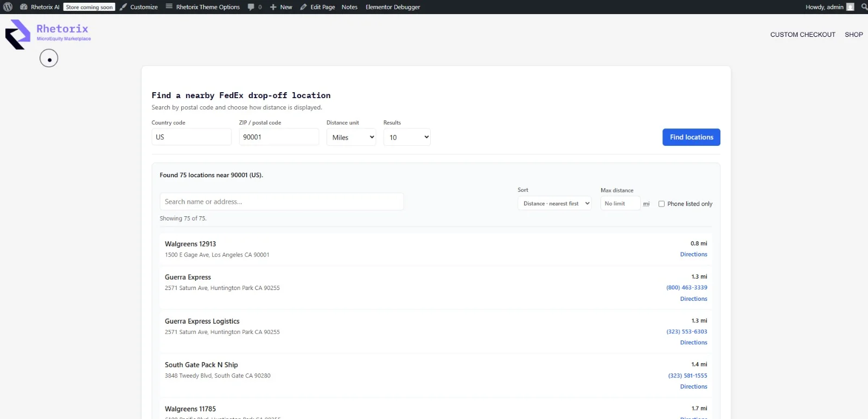
Task: Click the address '1500 E Gage Ave, Los Angeles CA 90001'
Action: coord(217,255)
